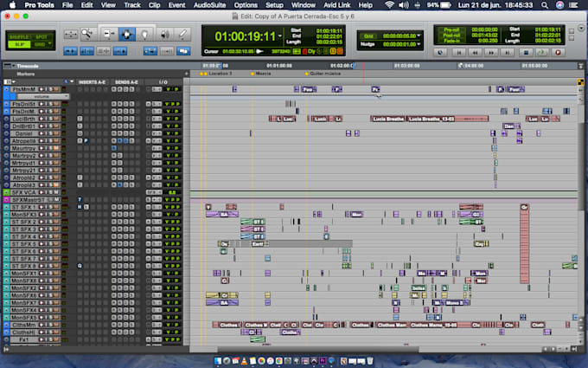Screen dimensions: 588x368
Task: Toggle the Post-roll button
Action: [451, 35]
